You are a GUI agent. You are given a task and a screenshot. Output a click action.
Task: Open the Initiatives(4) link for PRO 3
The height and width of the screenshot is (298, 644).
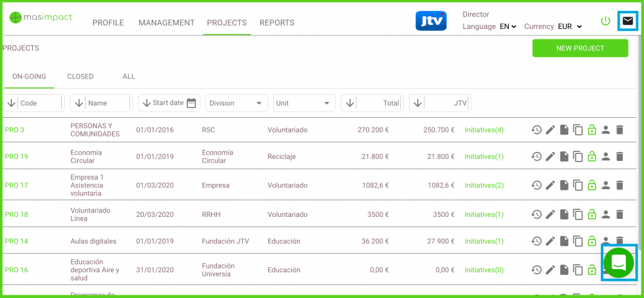coord(484,130)
